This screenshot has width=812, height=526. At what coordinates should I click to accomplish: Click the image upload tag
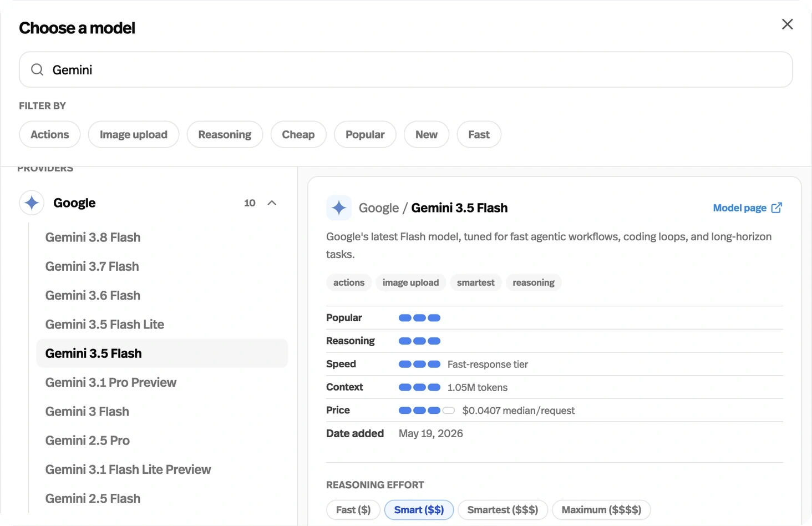[x=410, y=282]
